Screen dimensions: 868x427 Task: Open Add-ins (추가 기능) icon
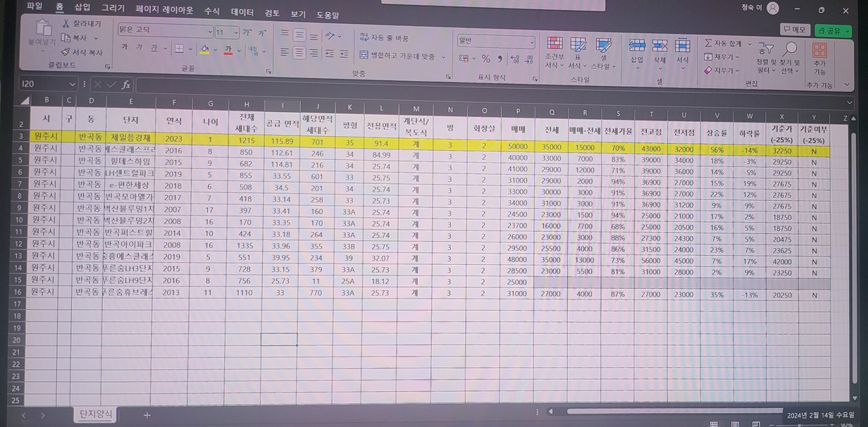pos(819,58)
